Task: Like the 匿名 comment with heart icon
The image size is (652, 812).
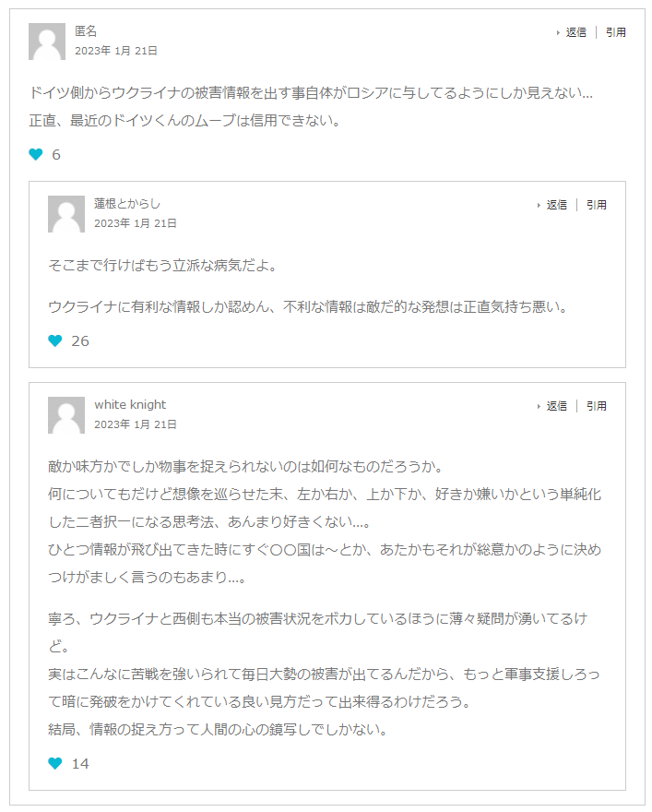Action: [x=36, y=154]
